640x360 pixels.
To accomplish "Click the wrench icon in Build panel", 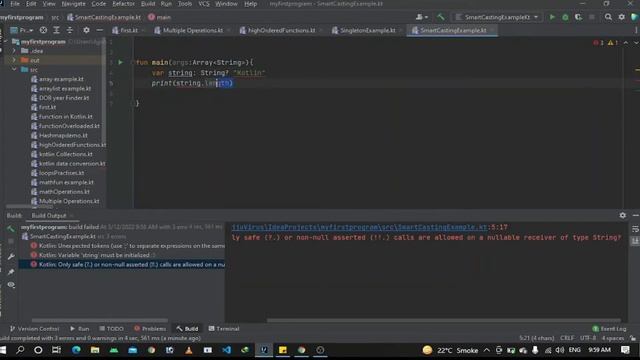I will coord(11,257).
